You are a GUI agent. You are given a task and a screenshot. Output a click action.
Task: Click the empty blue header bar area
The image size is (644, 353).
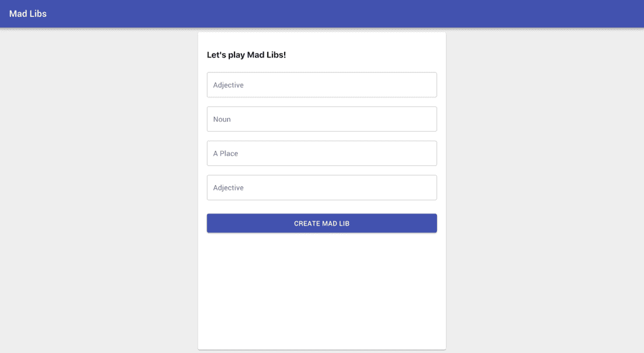350,13
